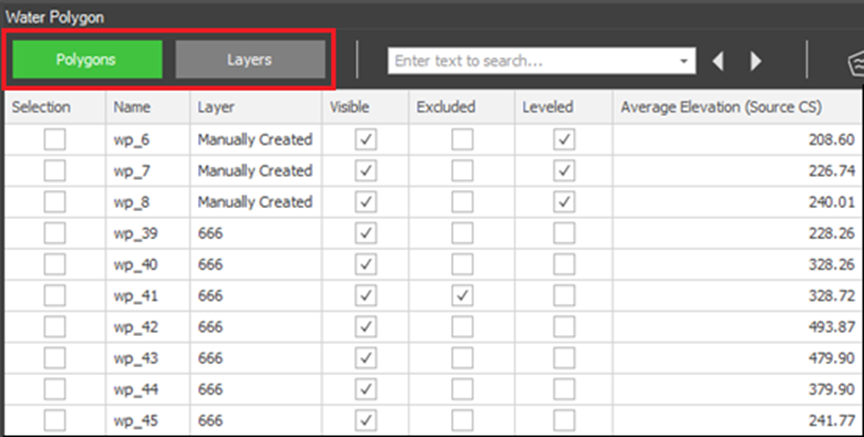
Task: Select the wp_39 name cell
Action: point(148,233)
